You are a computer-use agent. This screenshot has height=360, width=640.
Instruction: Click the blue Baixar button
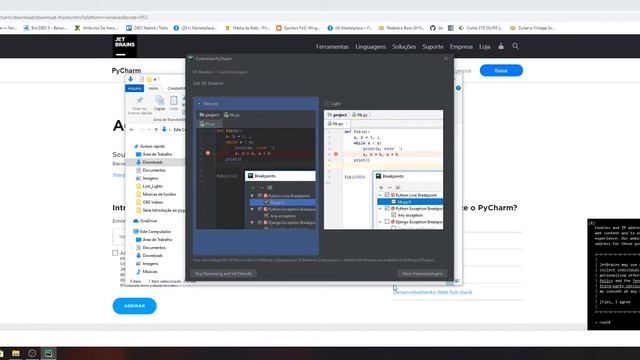pos(501,70)
